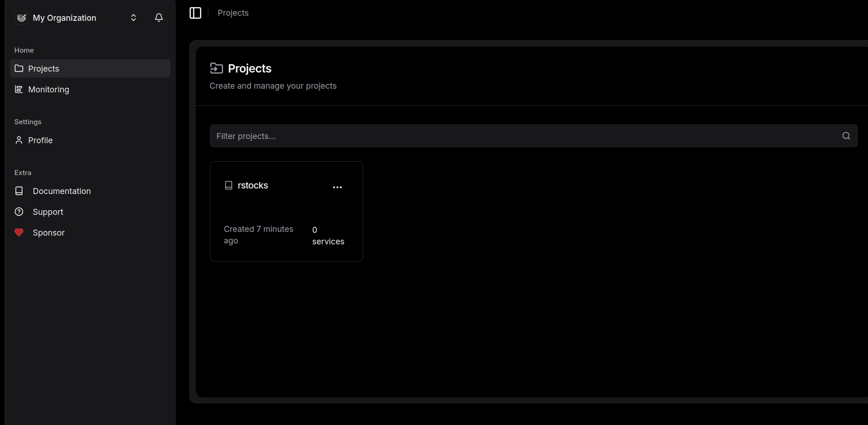Click the Support question mark icon
Screen dimensions: 868x425
tap(19, 212)
